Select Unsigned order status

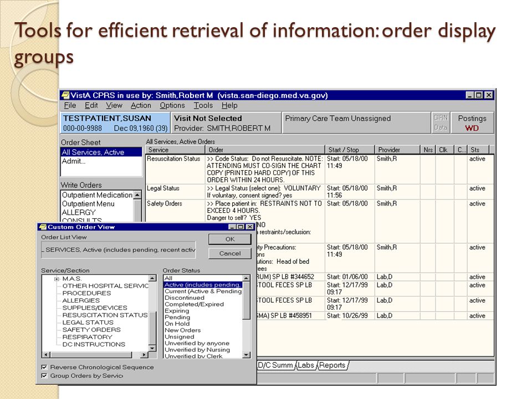tap(203, 336)
